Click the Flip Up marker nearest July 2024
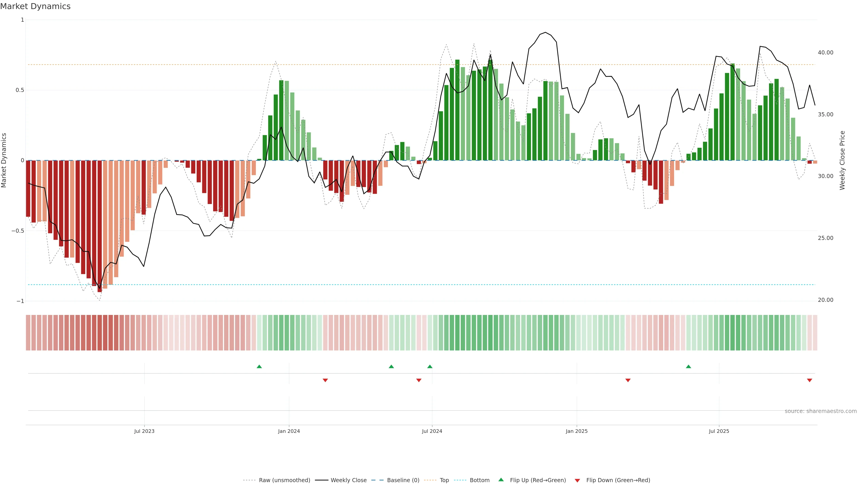868x488 pixels. 430,366
